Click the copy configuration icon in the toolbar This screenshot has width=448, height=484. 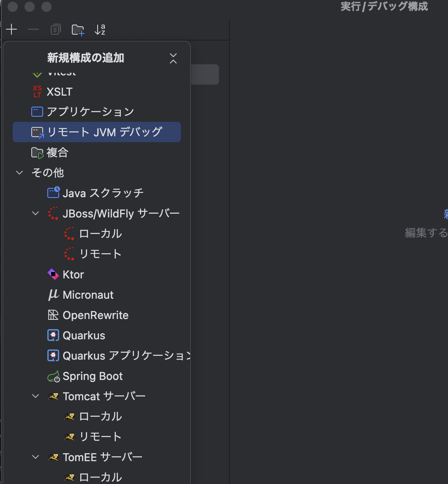coord(55,30)
